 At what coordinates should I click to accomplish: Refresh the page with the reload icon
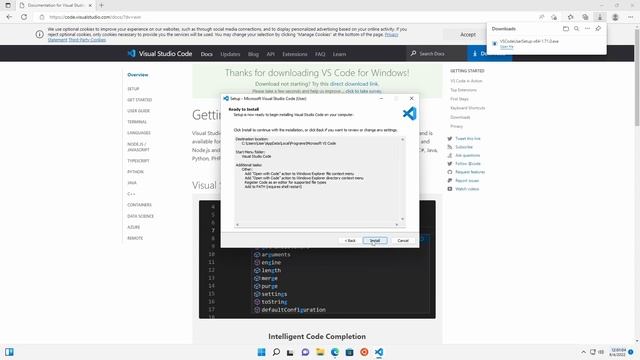click(x=24, y=17)
